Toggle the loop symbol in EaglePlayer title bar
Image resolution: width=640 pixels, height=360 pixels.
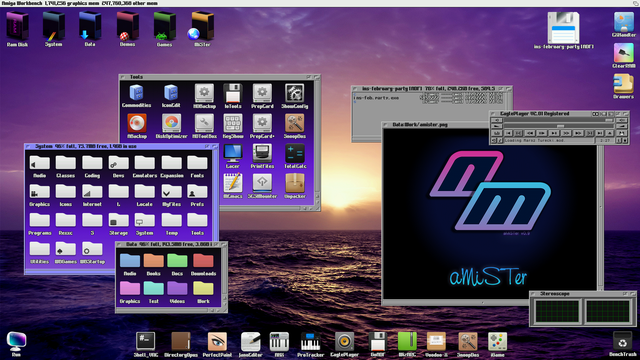[x=595, y=114]
